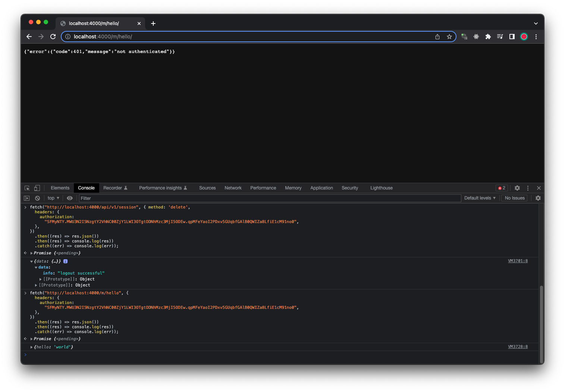Image resolution: width=565 pixels, height=392 pixels.
Task: Toggle the console sidebar panel
Action: tap(26, 198)
